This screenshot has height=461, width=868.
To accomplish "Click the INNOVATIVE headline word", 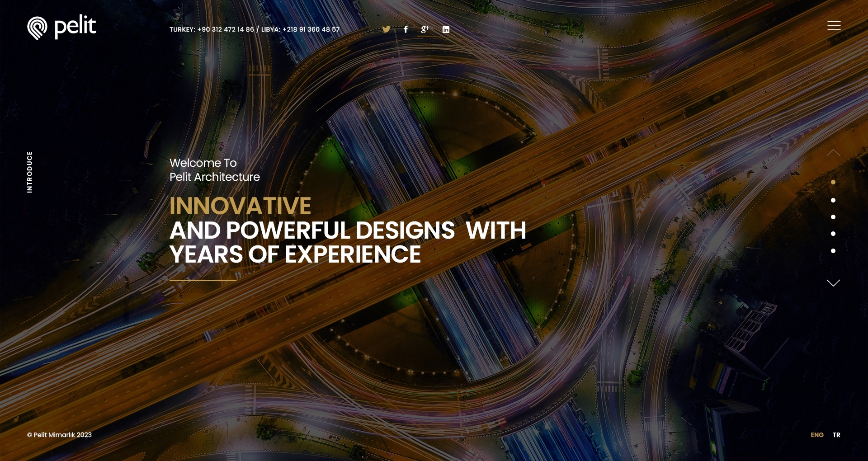I will point(240,206).
